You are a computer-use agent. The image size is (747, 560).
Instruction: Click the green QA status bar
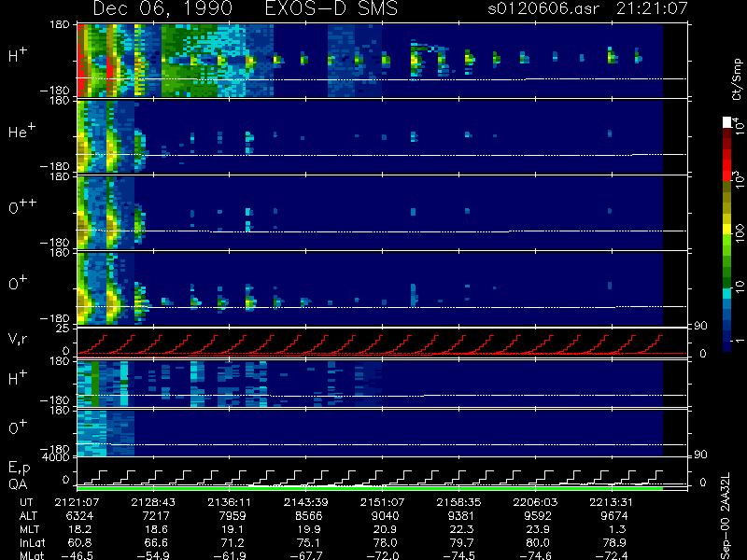click(370, 488)
